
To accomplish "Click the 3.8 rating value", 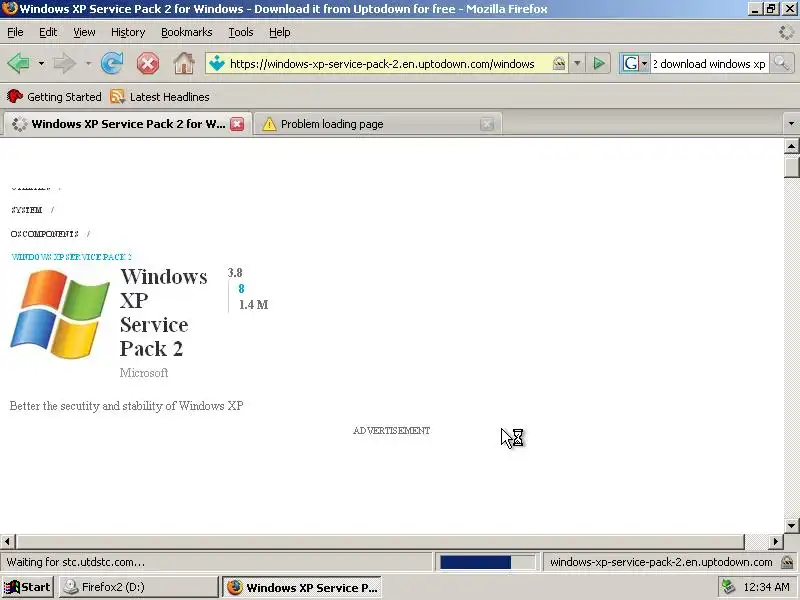I will pyautogui.click(x=235, y=273).
